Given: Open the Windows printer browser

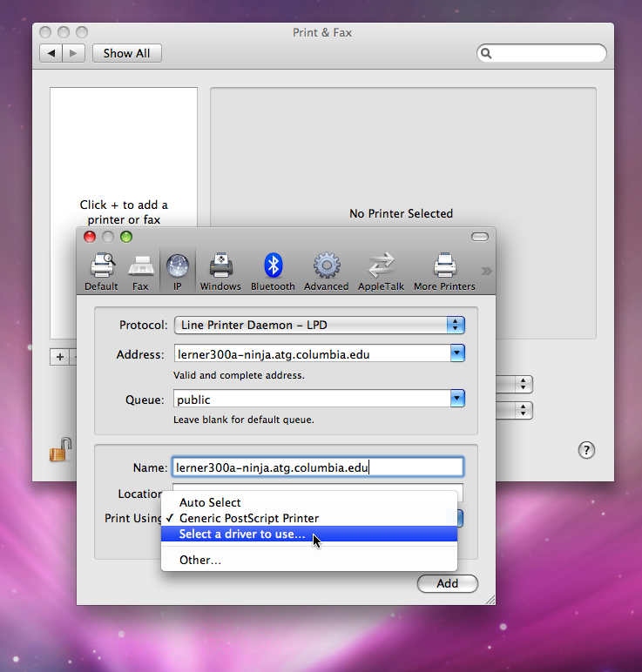Looking at the screenshot, I should pos(220,272).
